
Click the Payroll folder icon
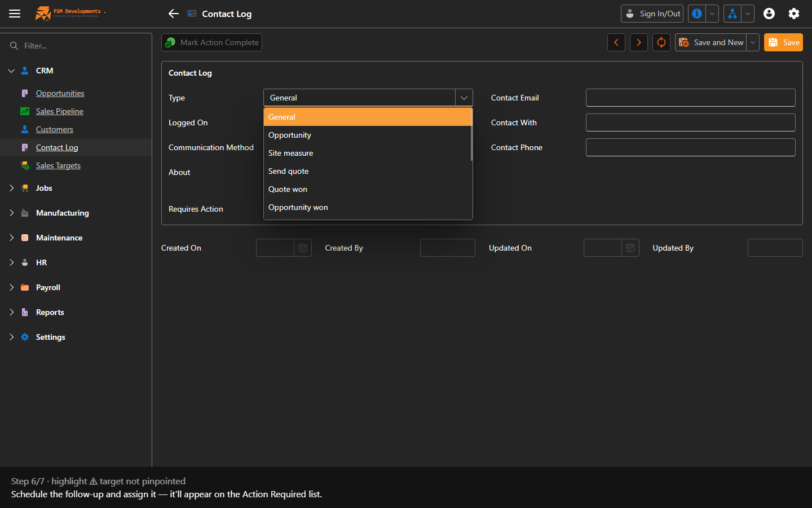tap(25, 287)
